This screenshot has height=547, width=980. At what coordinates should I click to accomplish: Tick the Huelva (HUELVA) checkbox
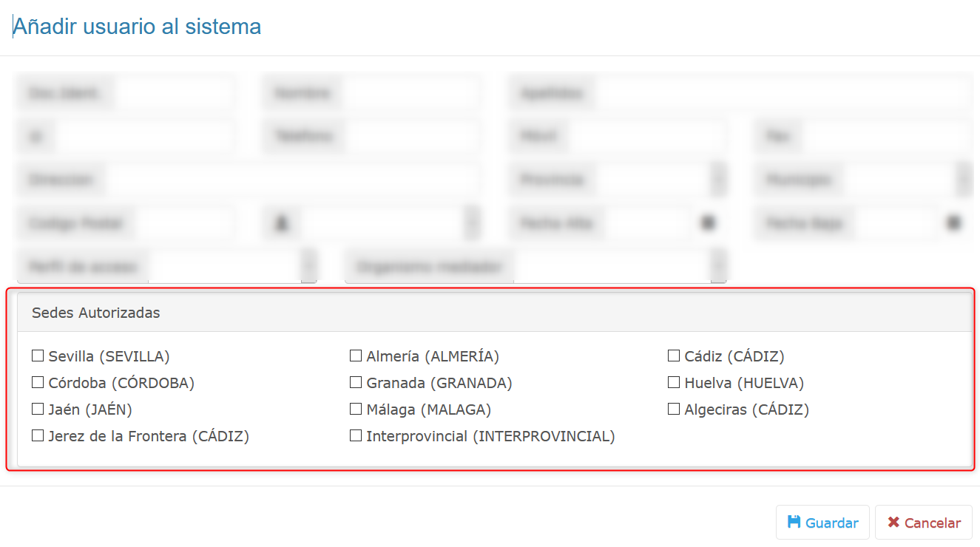[674, 383]
